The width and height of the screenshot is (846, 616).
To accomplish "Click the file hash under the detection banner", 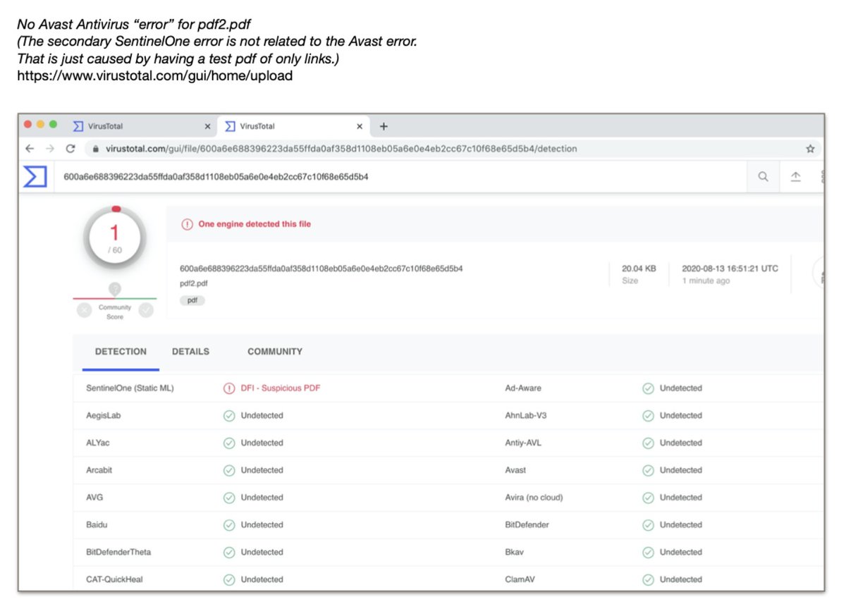I will 321,269.
